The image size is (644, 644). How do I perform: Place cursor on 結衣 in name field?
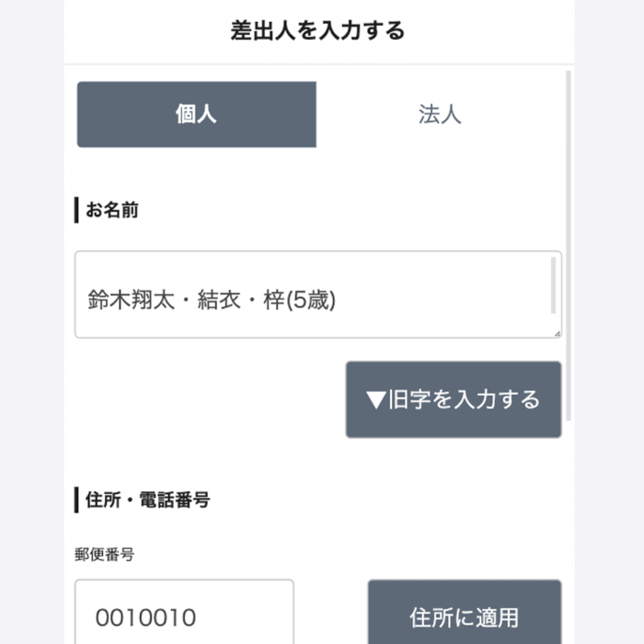219,299
